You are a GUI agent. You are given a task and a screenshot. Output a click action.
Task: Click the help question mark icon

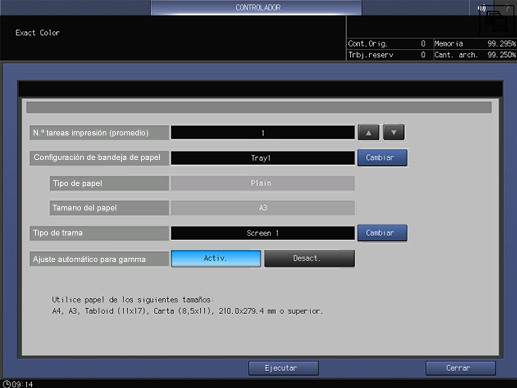pyautogui.click(x=506, y=8)
